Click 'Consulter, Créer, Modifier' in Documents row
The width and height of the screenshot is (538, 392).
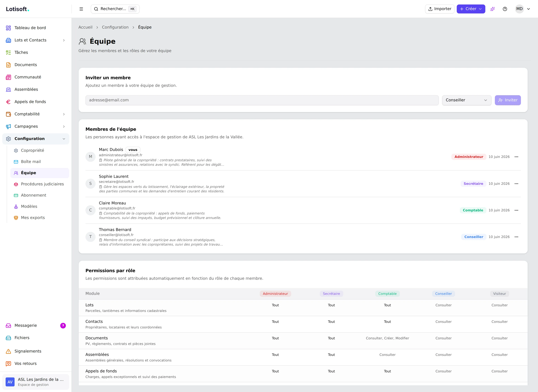[x=387, y=338]
